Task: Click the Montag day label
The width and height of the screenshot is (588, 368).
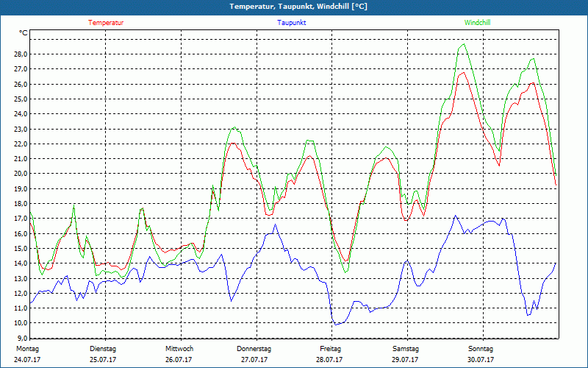Action: 26,349
